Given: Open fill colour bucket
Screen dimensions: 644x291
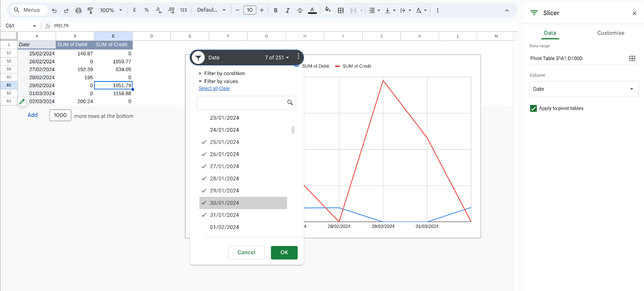Looking at the screenshot, I should (328, 10).
